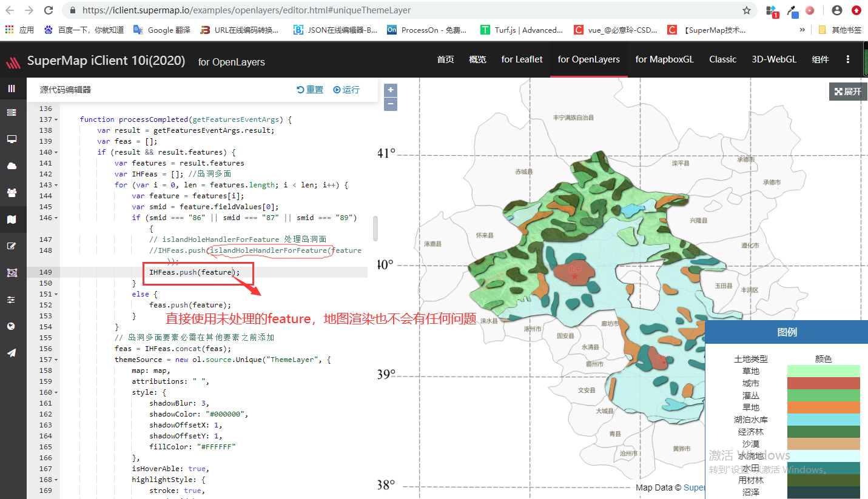This screenshot has height=499, width=868.
Task: Collapse code fold arrow at line 168
Action: (56, 480)
